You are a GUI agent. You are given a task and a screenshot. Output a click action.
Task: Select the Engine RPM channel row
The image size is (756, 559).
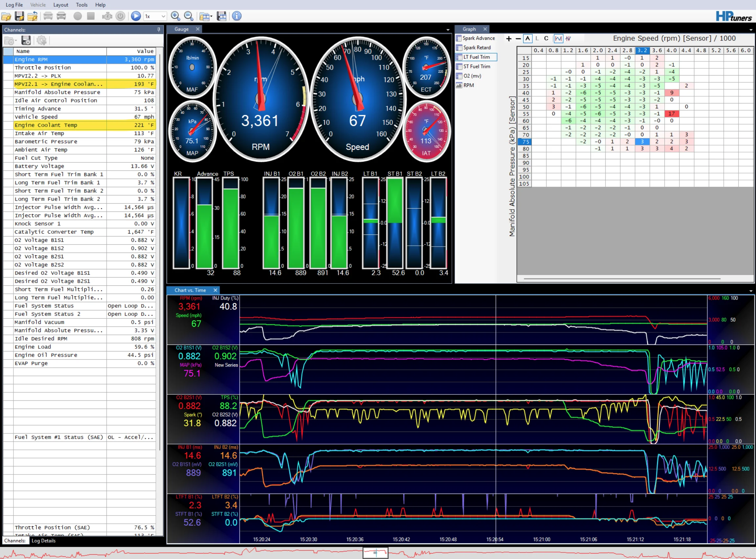point(79,59)
